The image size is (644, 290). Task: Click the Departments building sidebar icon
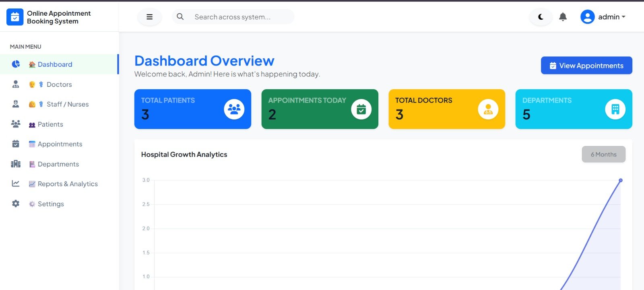click(16, 164)
